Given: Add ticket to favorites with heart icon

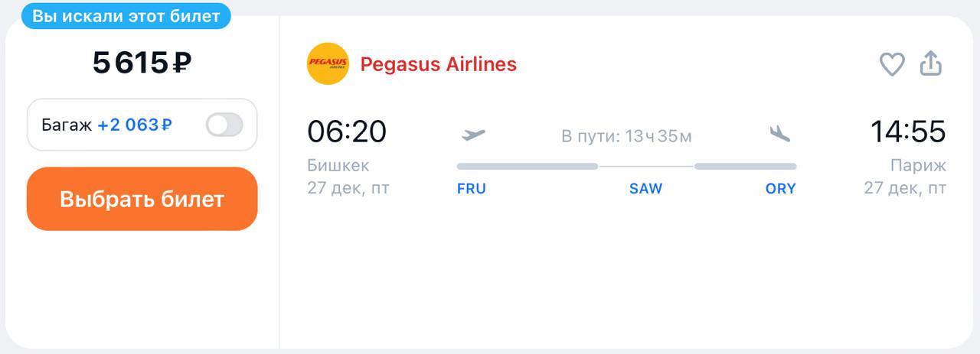Looking at the screenshot, I should click(x=892, y=64).
